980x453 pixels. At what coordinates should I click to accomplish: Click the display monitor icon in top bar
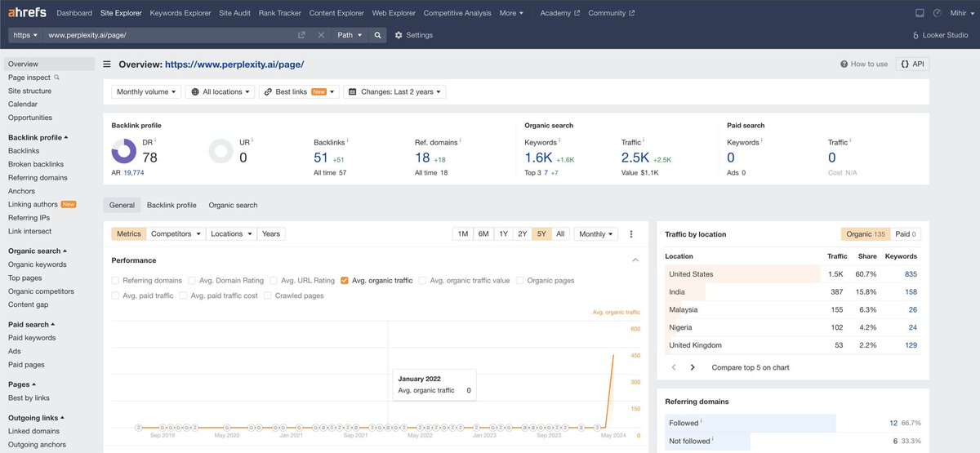tap(920, 13)
